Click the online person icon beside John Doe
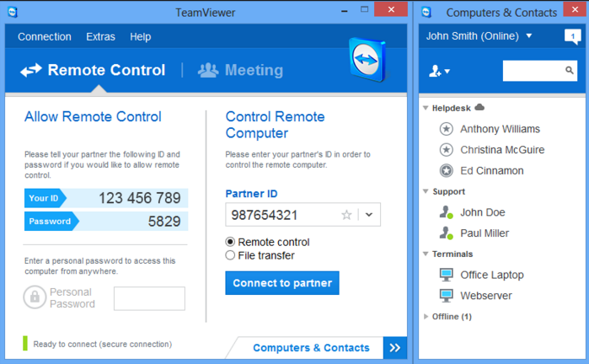589x364 pixels. coord(447,212)
